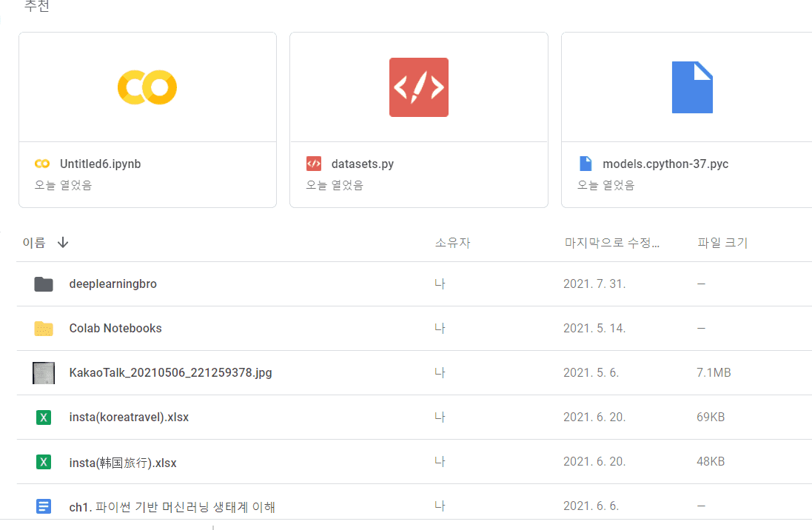Select the Untitled6.ipynb file name
This screenshot has height=530, width=812.
coord(101,164)
